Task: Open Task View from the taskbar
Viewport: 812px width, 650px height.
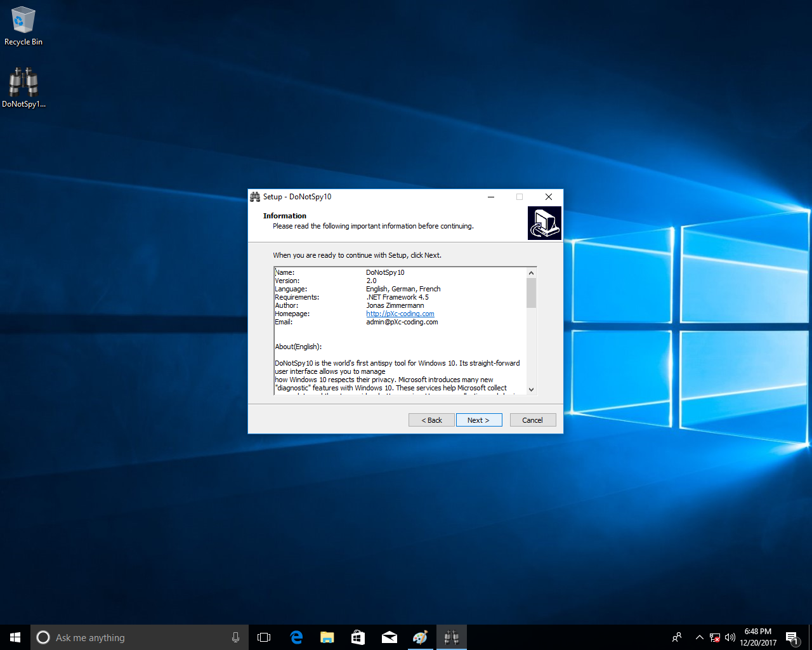Action: pyautogui.click(x=264, y=637)
